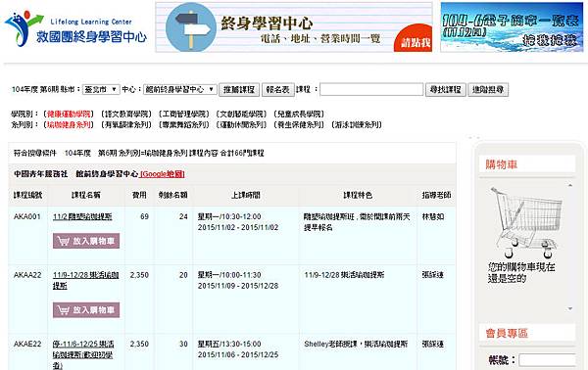The image size is (588, 370).
Task: Click the 推薦課程 button
Action: (239, 89)
